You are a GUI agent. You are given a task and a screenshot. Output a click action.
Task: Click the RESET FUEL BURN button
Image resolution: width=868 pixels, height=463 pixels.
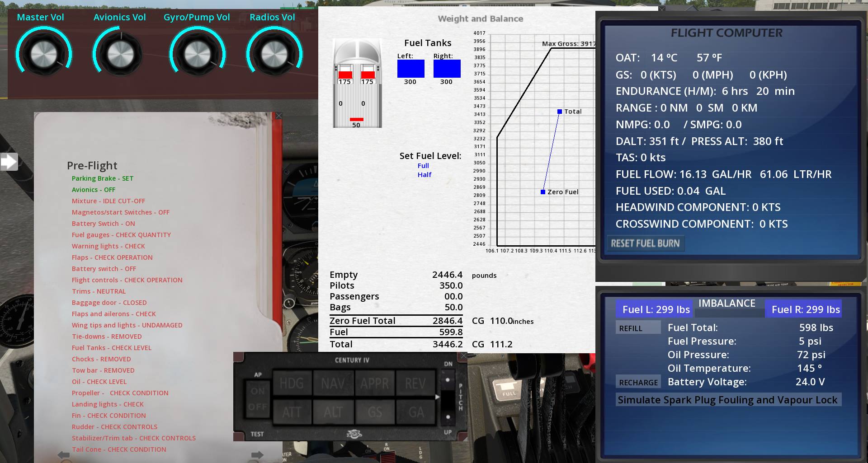(646, 243)
